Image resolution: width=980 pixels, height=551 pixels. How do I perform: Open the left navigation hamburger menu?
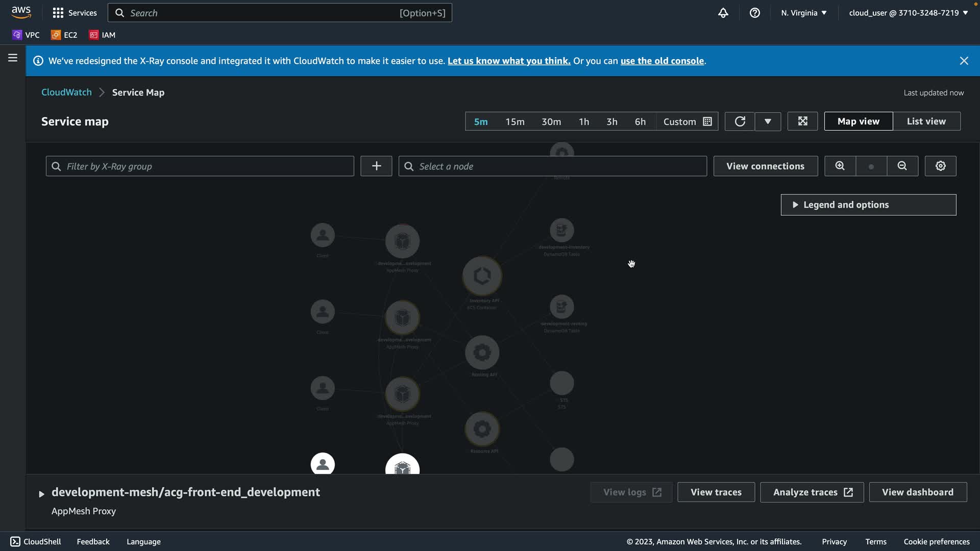(13, 58)
